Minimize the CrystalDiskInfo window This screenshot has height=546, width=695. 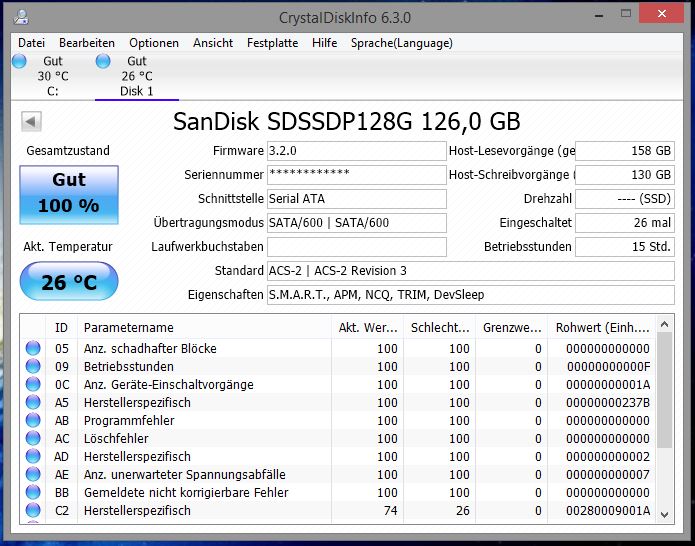click(599, 15)
